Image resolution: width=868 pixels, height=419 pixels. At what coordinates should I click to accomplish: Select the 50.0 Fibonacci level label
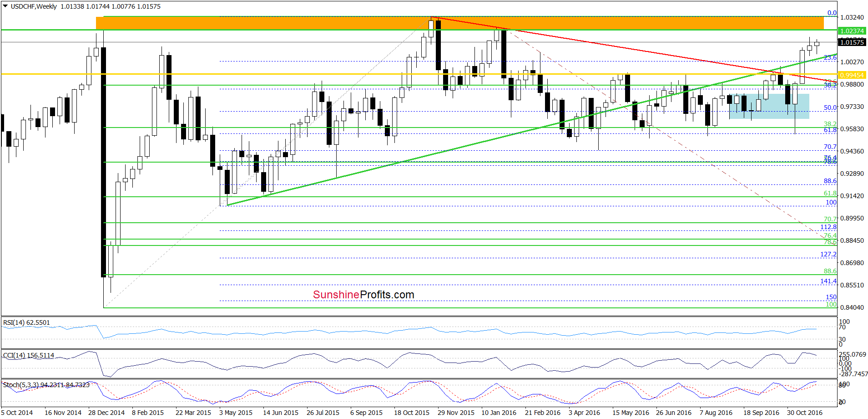point(830,107)
